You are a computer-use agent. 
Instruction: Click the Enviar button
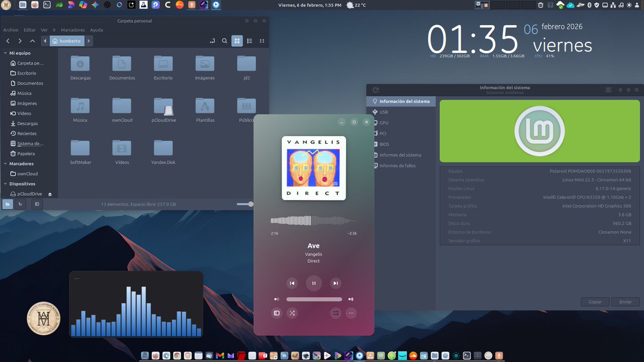click(x=626, y=302)
